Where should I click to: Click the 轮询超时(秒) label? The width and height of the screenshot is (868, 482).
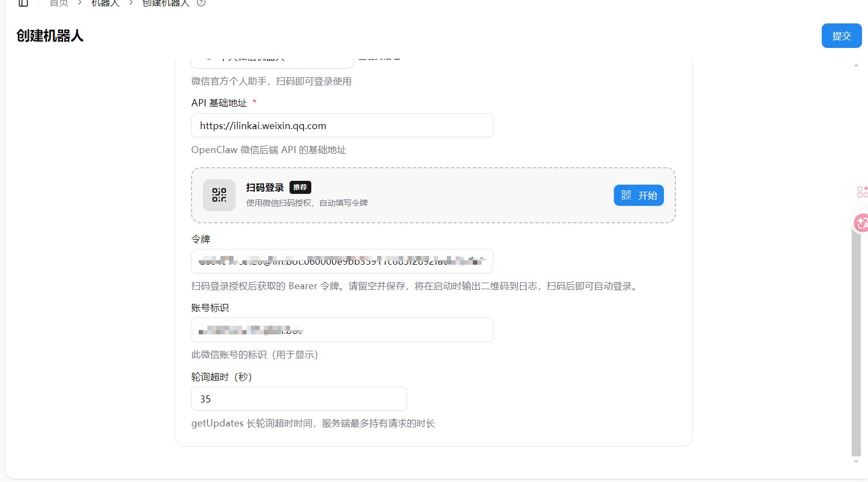coord(221,377)
